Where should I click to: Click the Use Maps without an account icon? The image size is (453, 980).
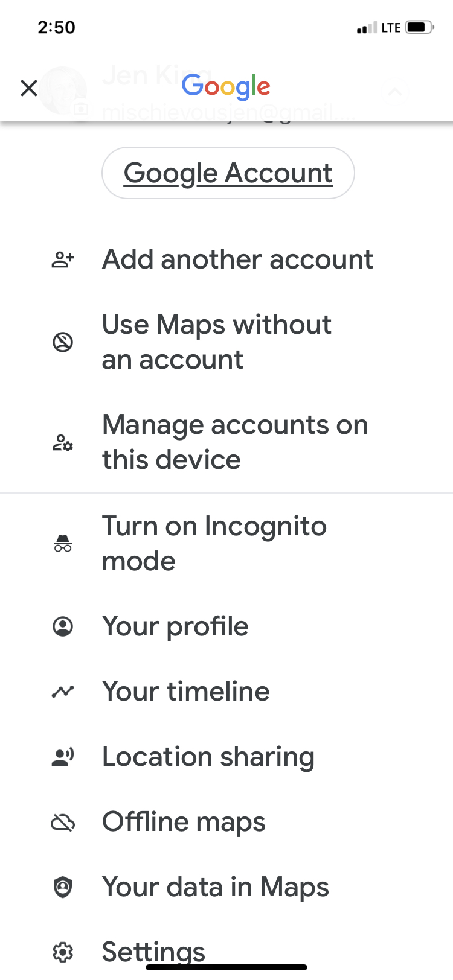(62, 341)
